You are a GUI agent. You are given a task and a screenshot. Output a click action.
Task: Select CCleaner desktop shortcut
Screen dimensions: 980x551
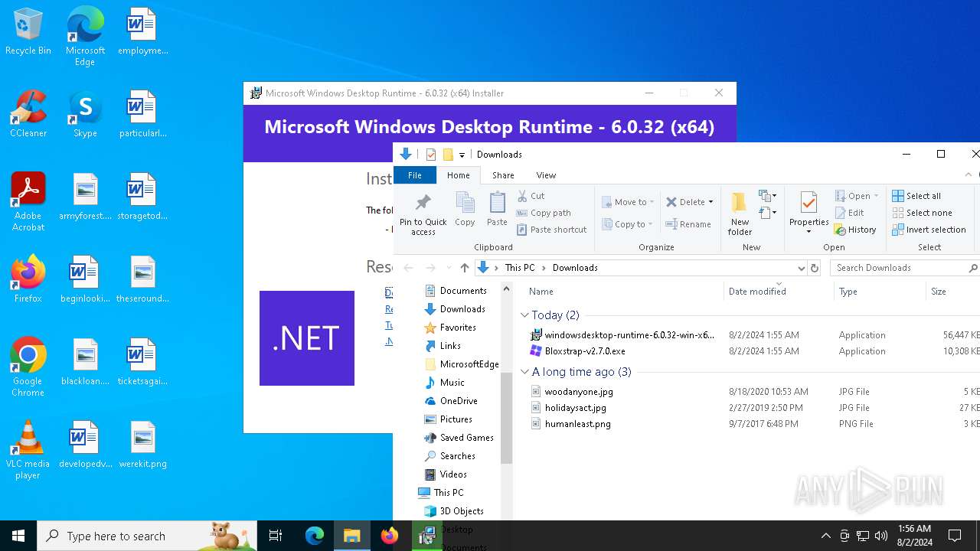(x=28, y=114)
